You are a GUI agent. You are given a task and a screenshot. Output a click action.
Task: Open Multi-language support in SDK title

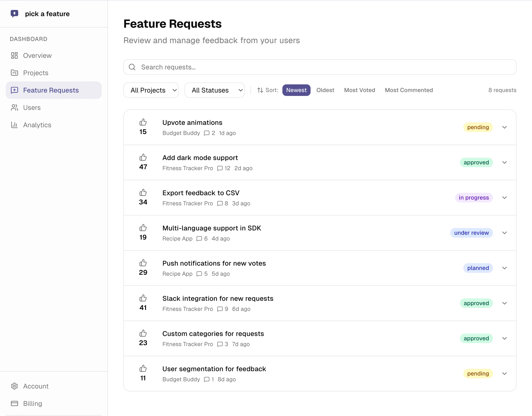click(212, 228)
